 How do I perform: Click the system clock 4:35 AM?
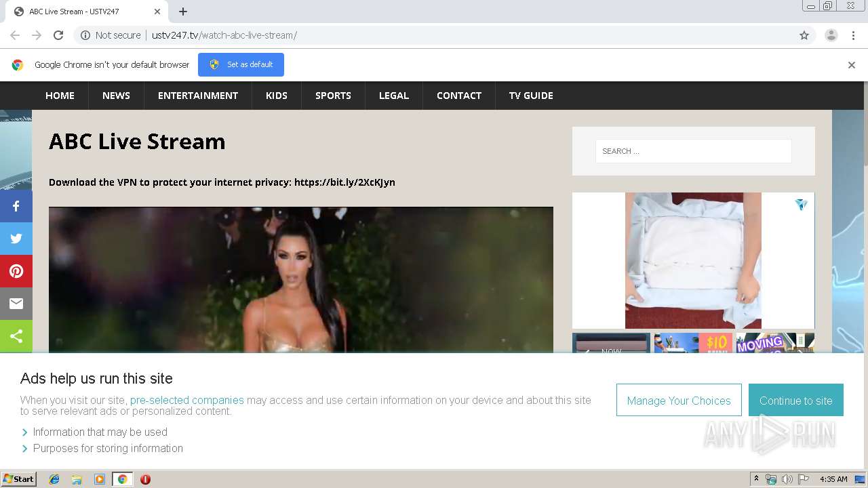point(833,479)
